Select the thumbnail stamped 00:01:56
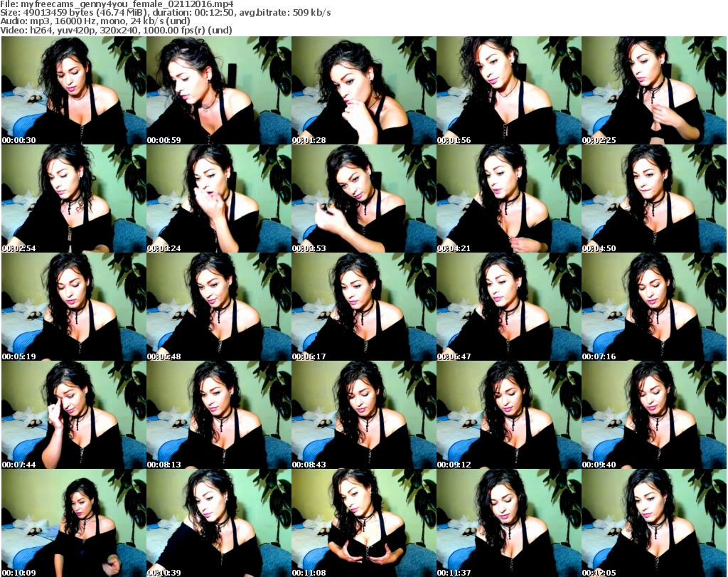The image size is (728, 577). pos(509,90)
